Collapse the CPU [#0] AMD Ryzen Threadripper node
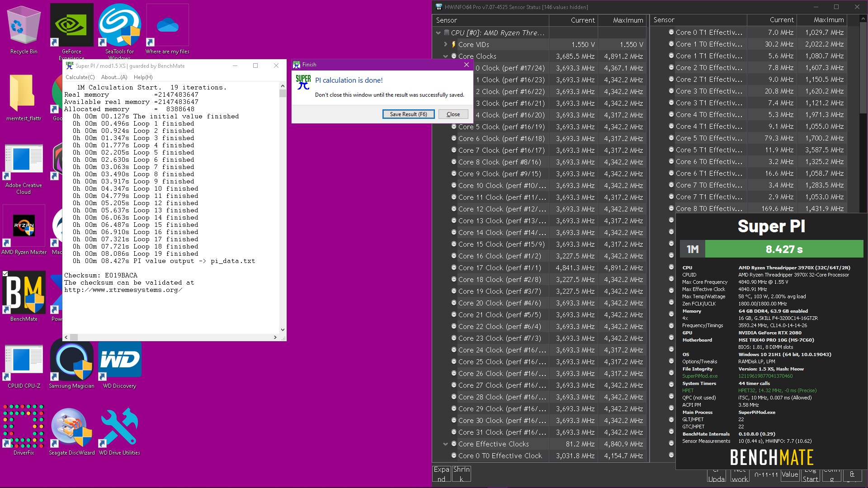This screenshot has width=868, height=488. pyautogui.click(x=438, y=33)
